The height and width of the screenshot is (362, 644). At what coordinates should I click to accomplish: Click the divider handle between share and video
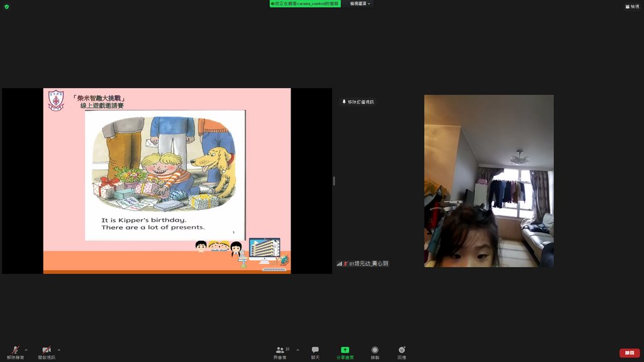click(334, 181)
